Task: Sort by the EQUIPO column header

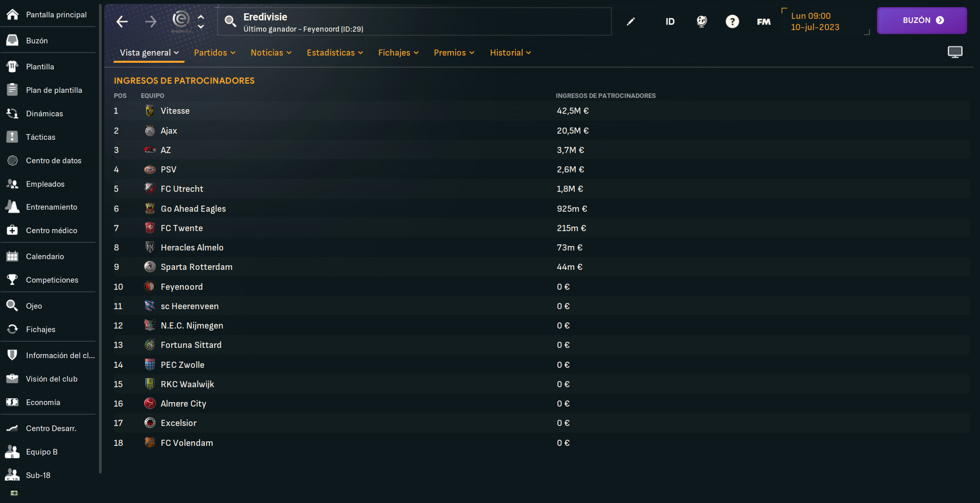Action: 153,95
